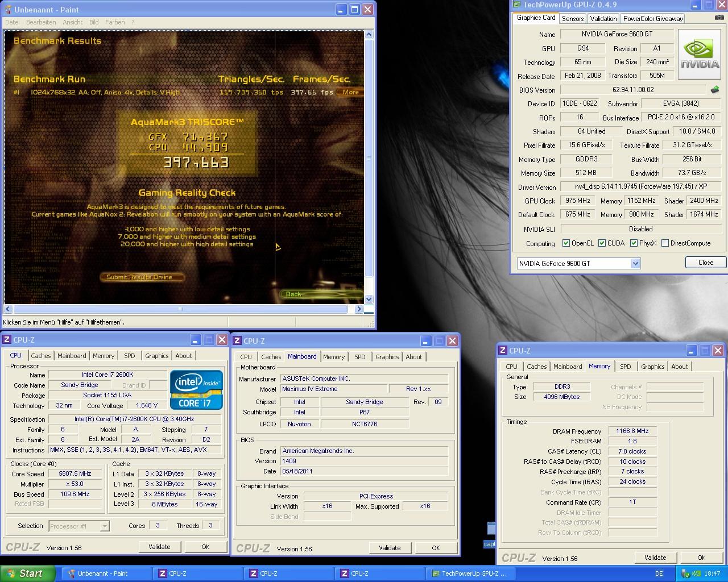Open SPD tab in the left CPU-Z window
Image resolution: width=728 pixels, height=582 pixels.
click(x=130, y=356)
